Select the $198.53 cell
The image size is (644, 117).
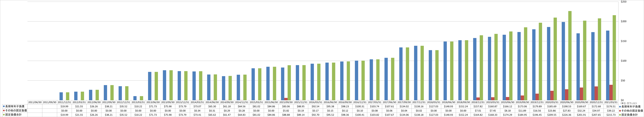coord(567,106)
